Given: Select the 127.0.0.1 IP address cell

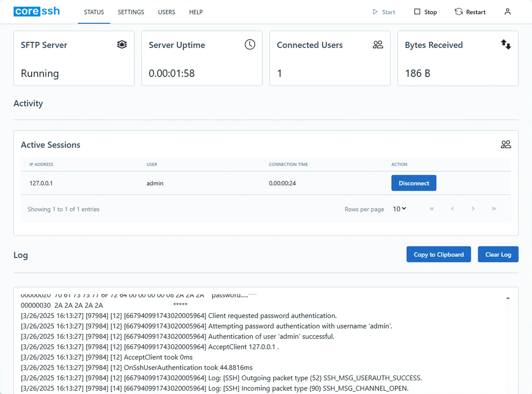Looking at the screenshot, I should (x=41, y=183).
